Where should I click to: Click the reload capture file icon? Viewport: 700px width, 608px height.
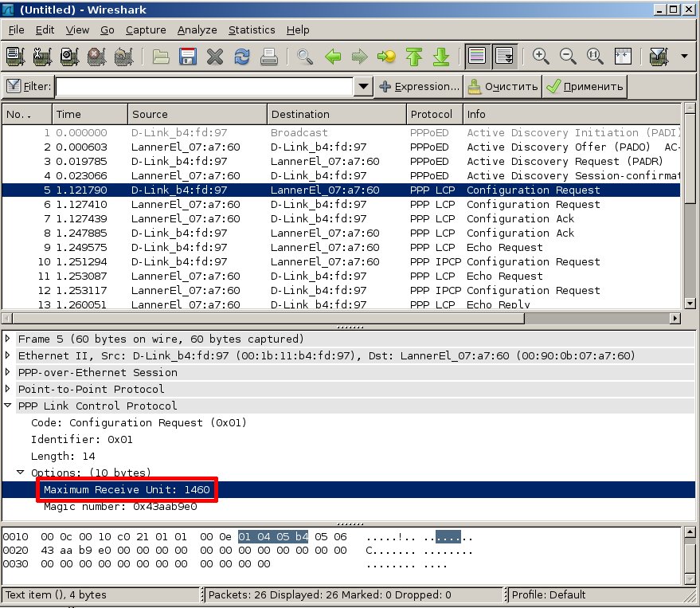point(242,57)
